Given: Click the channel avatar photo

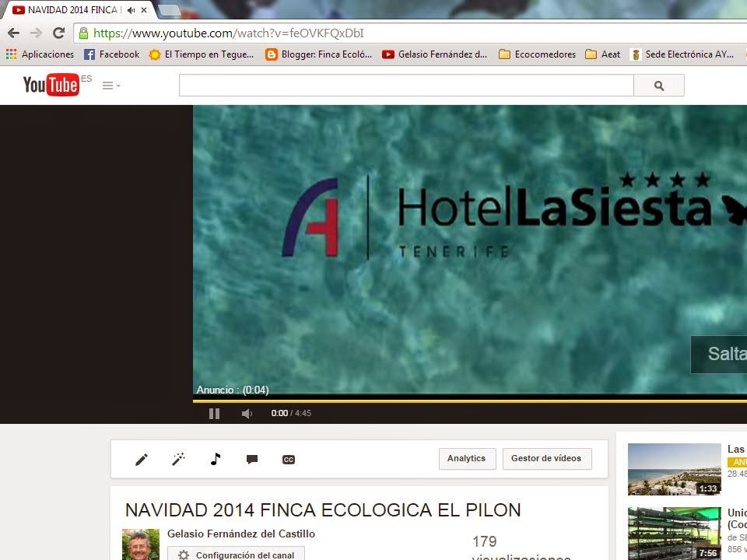Looking at the screenshot, I should 141,544.
